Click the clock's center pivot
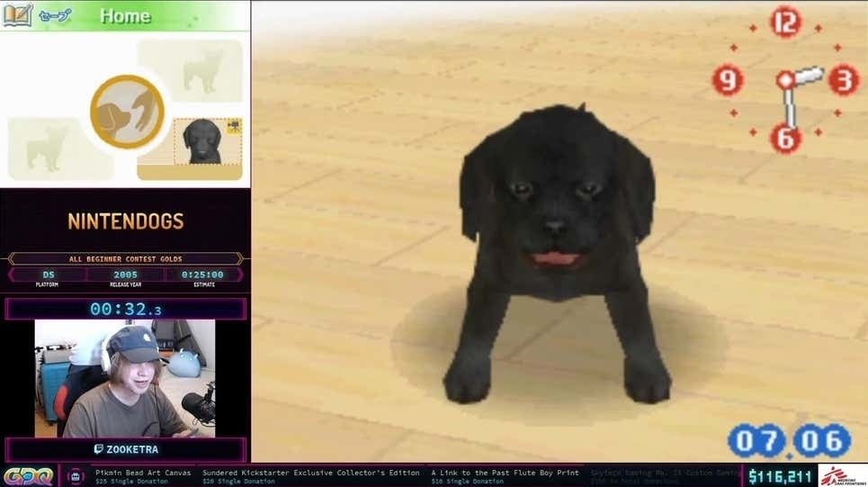 (785, 80)
